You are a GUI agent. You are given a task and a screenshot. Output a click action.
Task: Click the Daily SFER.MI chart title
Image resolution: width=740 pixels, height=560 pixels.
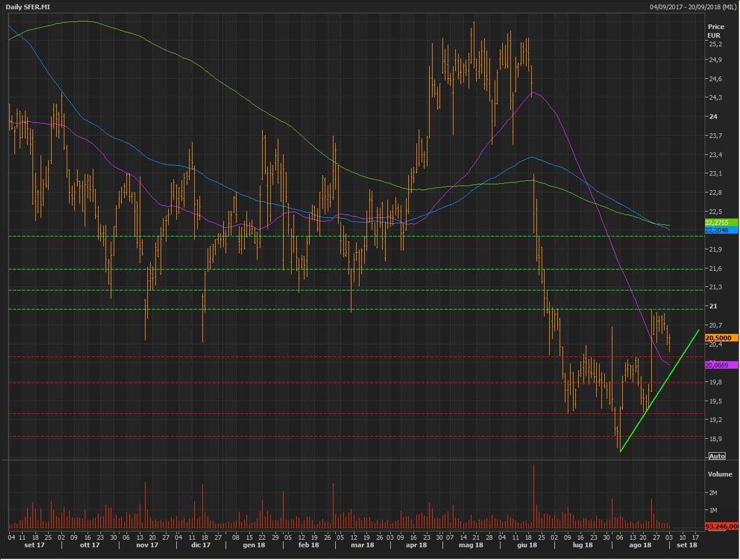click(x=28, y=7)
